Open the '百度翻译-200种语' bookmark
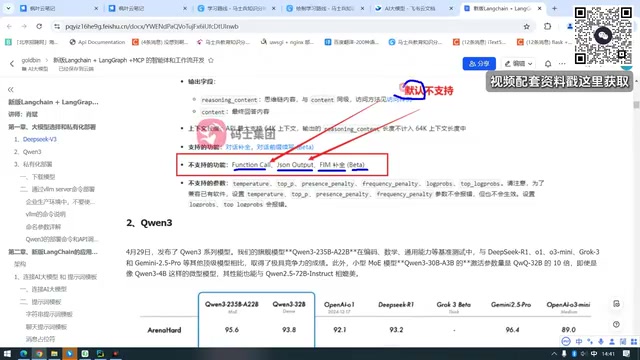This screenshot has height=360, width=640. coord(352,42)
